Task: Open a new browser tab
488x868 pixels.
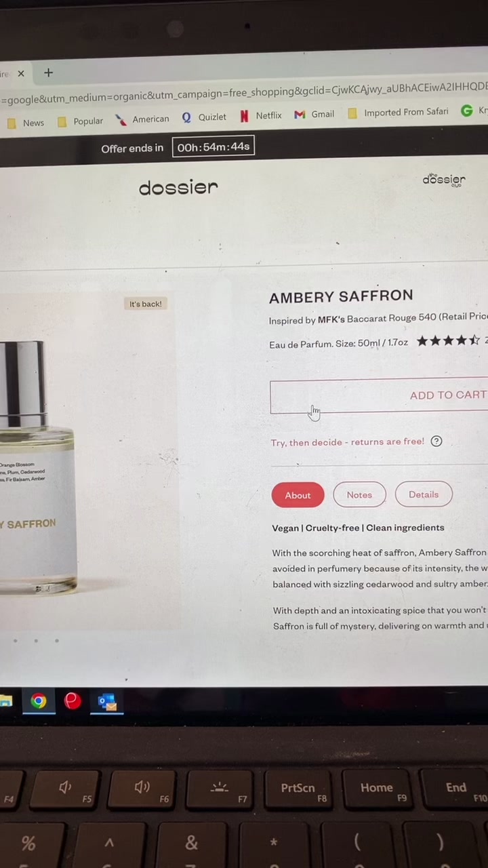Action: (x=48, y=73)
